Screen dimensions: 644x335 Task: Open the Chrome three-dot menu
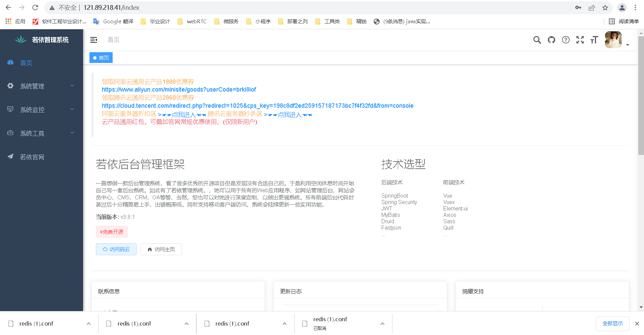635,7
